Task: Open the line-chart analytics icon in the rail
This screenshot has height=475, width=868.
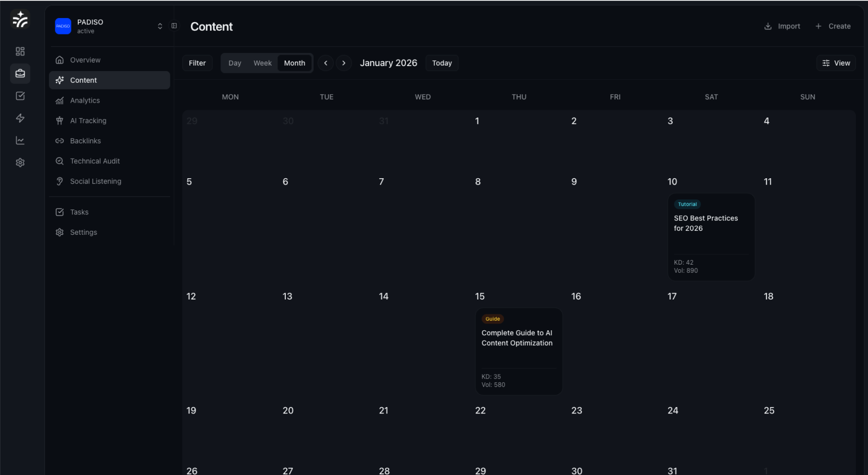Action: coord(20,140)
